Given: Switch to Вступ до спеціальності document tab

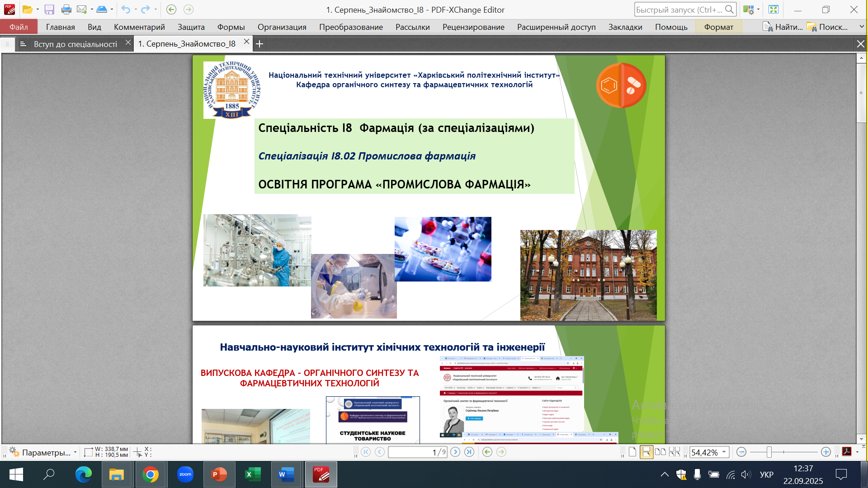Looking at the screenshot, I should [75, 44].
